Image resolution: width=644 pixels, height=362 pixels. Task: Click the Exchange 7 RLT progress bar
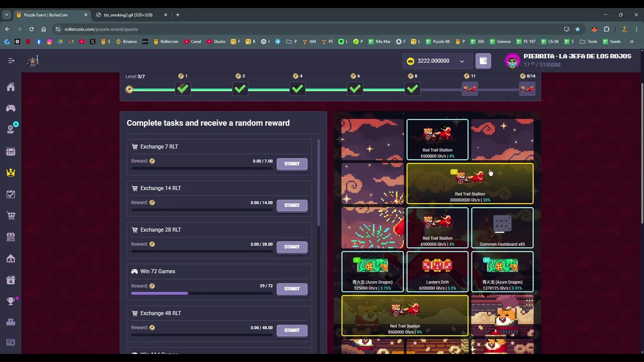pyautogui.click(x=202, y=168)
